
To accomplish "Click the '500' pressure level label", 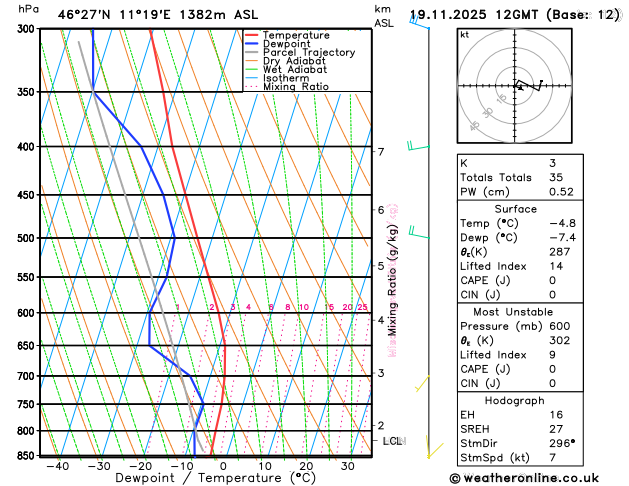I will (28, 238).
